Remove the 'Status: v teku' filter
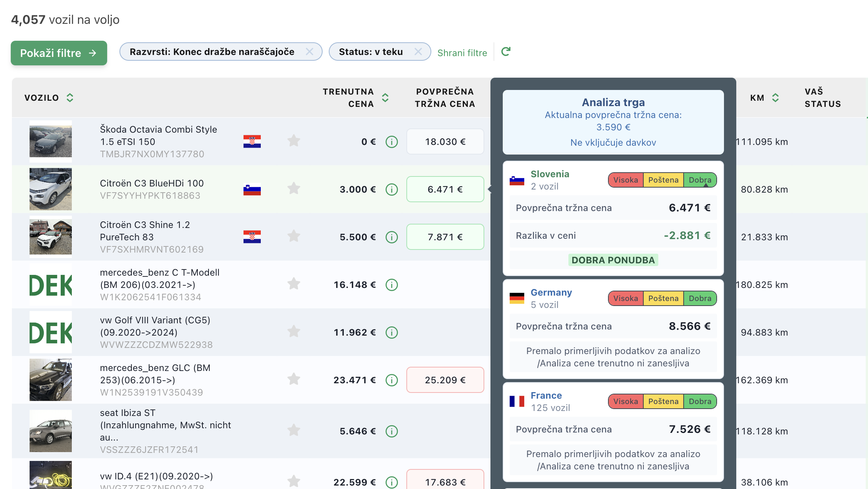The image size is (868, 489). [x=418, y=52]
